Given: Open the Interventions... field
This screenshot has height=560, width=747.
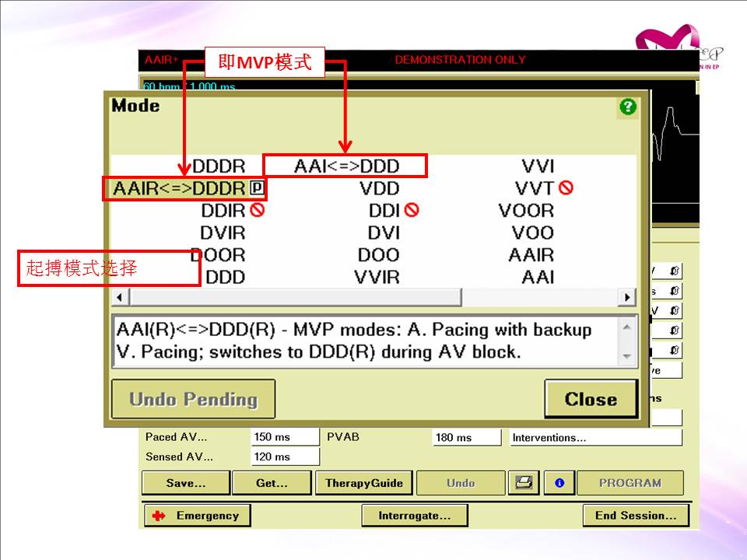Looking at the screenshot, I should point(595,437).
